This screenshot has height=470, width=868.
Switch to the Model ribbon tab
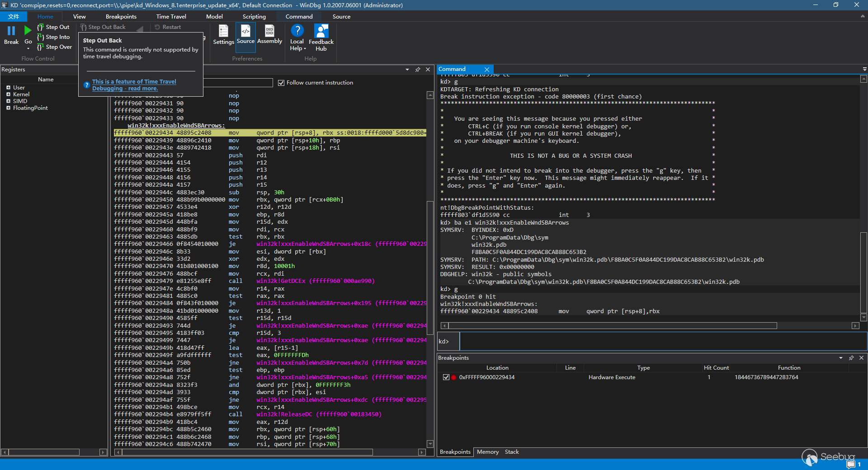214,17
